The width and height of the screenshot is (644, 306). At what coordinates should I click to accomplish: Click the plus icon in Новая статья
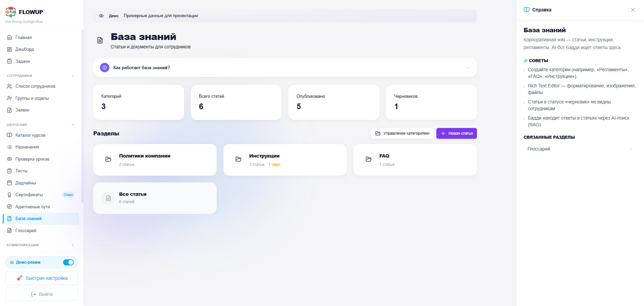(443, 133)
